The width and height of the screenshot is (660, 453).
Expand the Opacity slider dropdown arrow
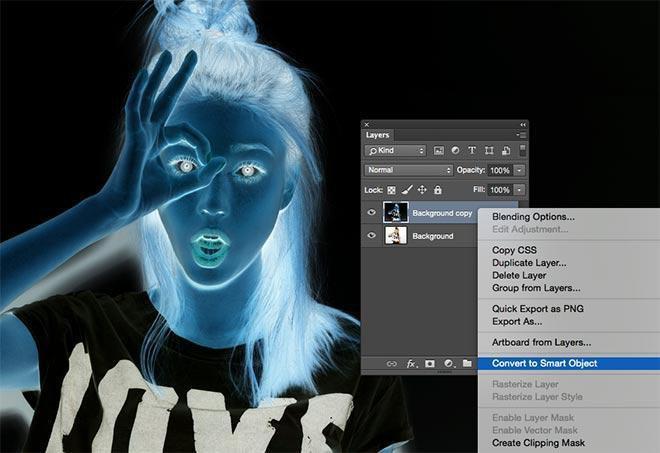[x=519, y=170]
